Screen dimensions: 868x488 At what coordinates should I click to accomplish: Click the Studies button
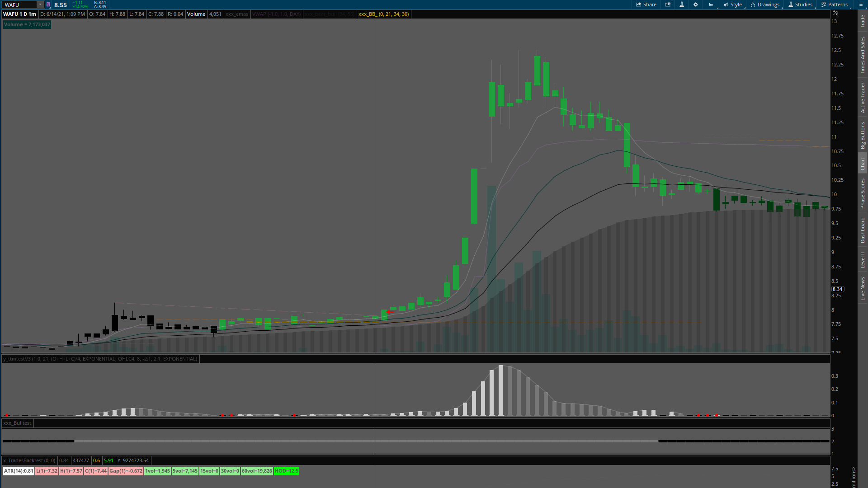click(x=800, y=5)
